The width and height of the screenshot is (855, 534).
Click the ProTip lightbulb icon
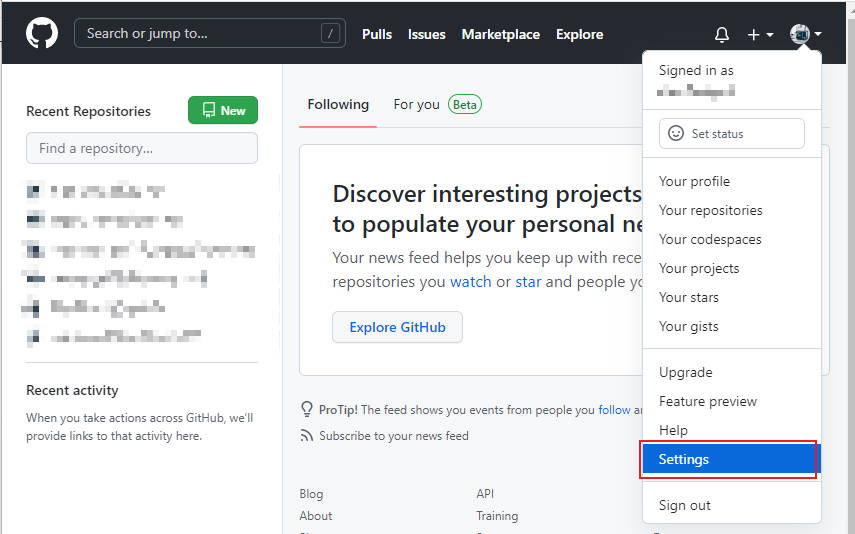[307, 409]
